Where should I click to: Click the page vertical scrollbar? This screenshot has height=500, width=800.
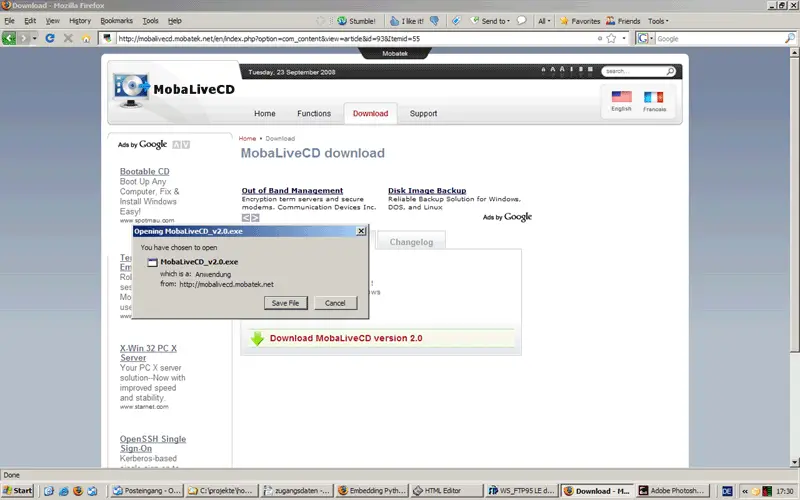[x=794, y=258]
